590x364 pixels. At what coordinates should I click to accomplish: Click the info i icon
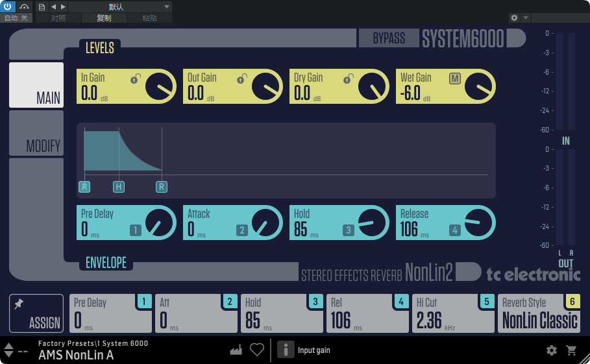(286, 350)
